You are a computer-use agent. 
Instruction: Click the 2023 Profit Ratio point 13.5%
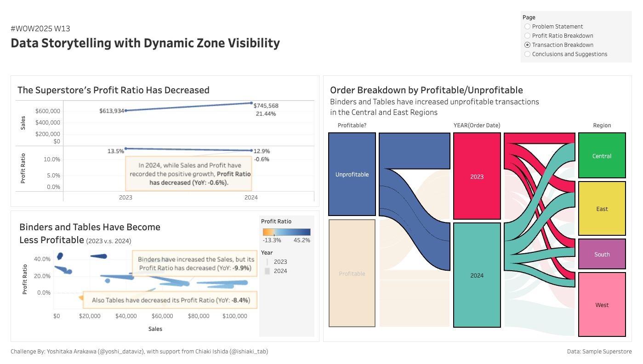coord(126,148)
